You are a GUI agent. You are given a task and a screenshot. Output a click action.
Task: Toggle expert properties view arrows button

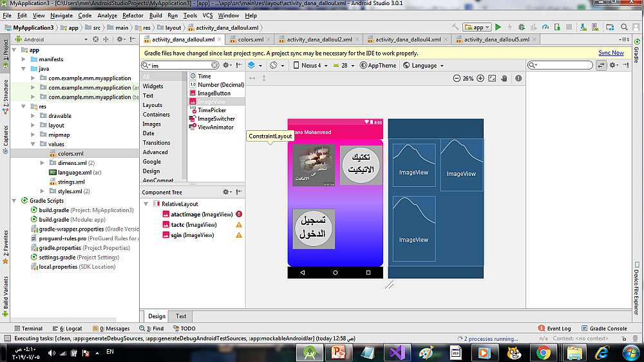601,65
